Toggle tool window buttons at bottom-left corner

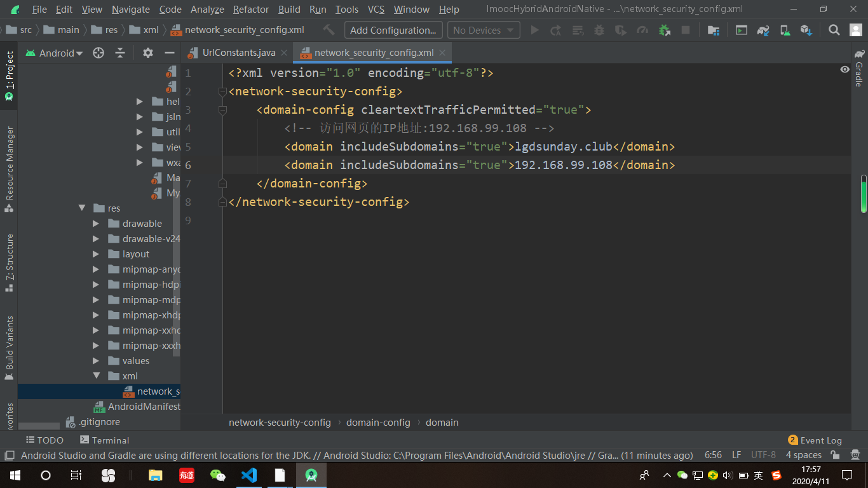[9, 455]
